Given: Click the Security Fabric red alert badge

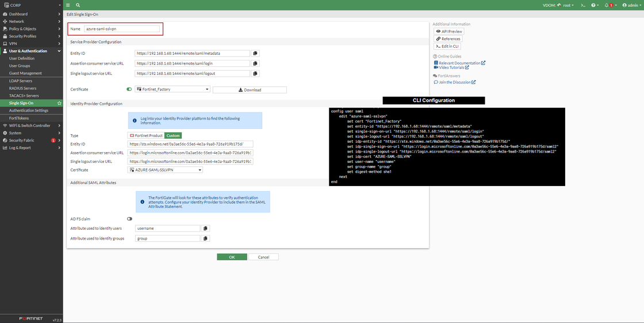Looking at the screenshot, I should [53, 140].
